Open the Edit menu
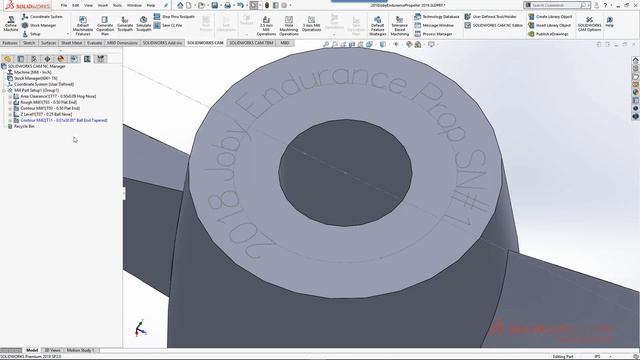Screen dimensions: 640x360 76,5
